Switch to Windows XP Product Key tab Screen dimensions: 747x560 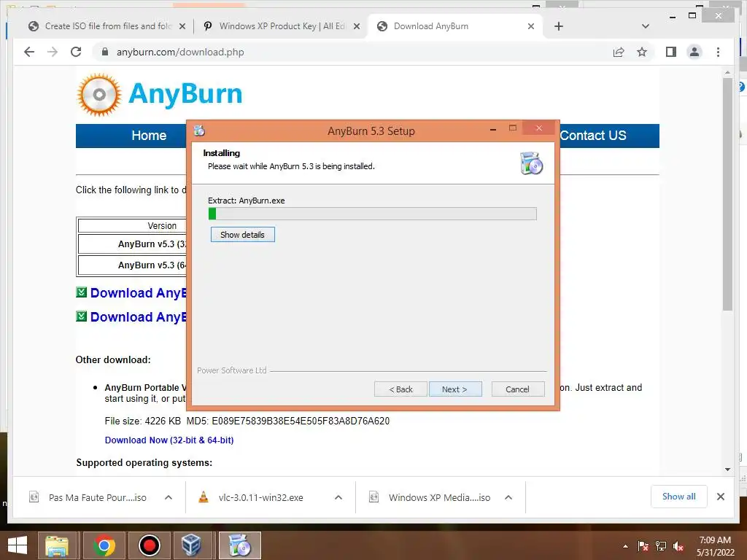[282, 26]
